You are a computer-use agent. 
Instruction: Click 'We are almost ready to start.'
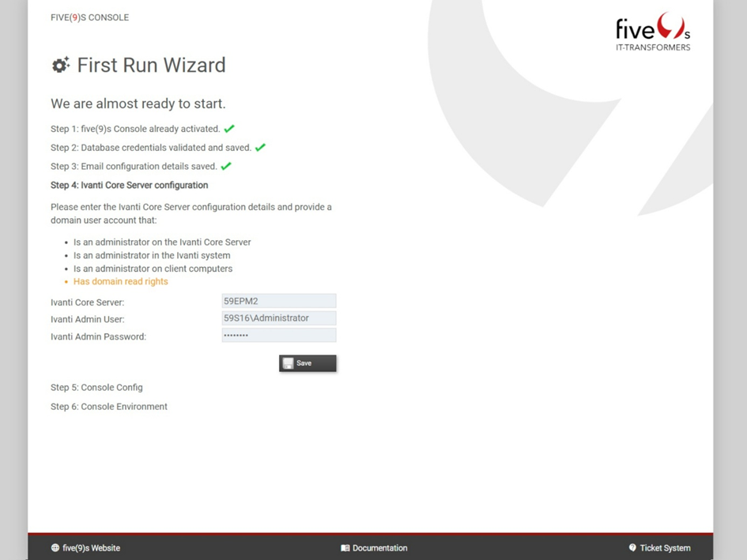point(138,103)
